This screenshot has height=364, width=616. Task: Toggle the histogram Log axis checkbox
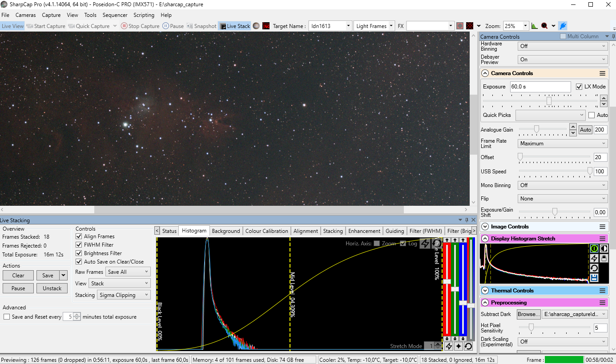pyautogui.click(x=403, y=243)
